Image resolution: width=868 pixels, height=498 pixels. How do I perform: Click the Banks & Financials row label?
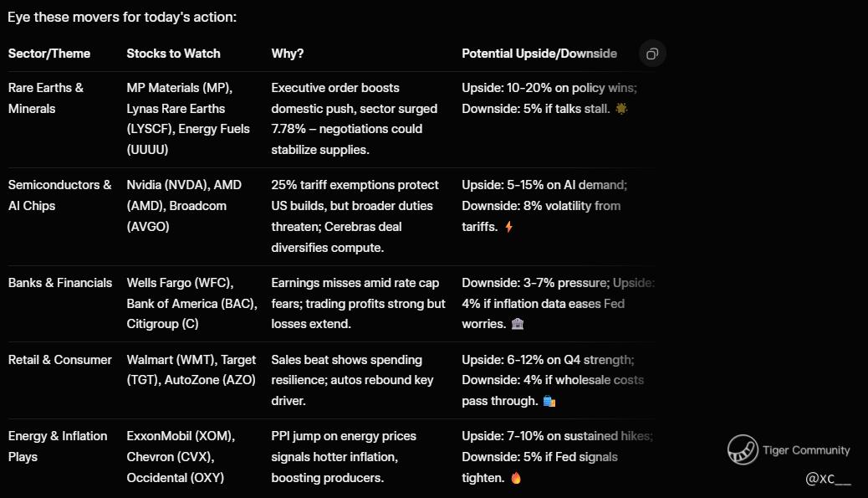click(x=60, y=283)
